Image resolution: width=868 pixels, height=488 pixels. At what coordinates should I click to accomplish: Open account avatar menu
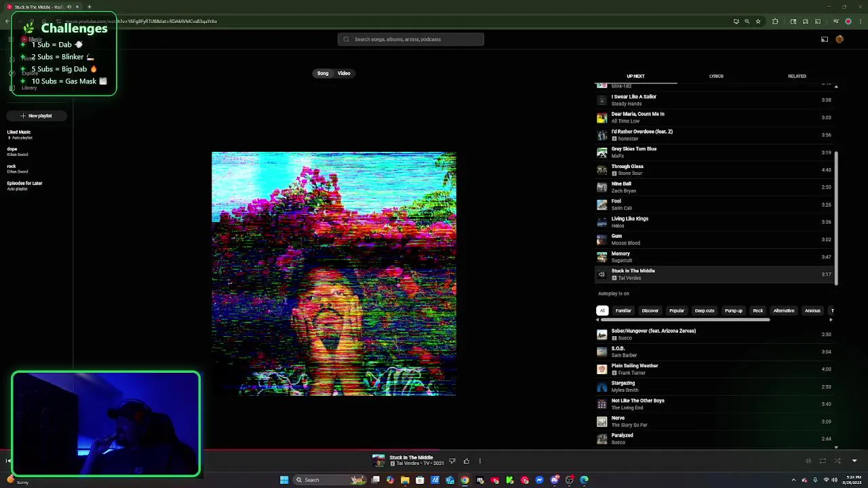click(840, 39)
